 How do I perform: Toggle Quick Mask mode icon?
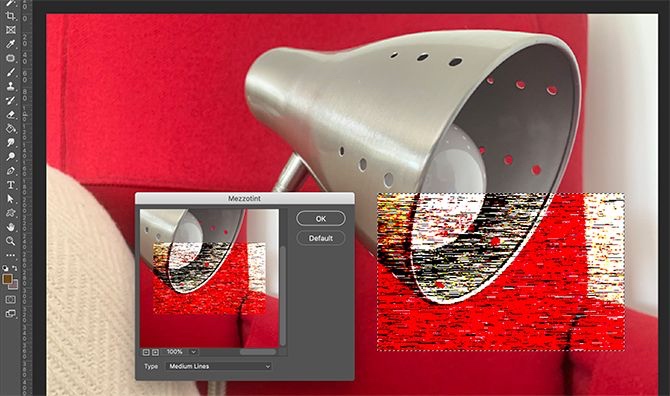point(11,300)
